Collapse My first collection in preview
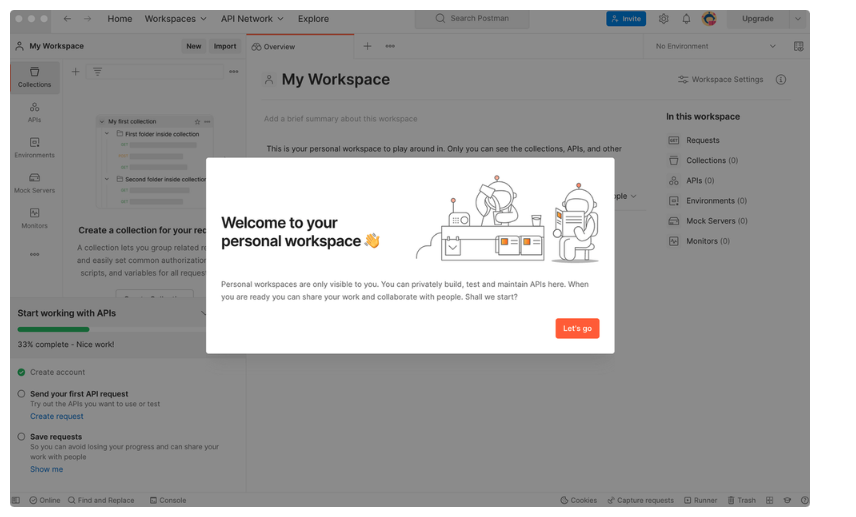Screen dimensions: 856x517 (102, 122)
